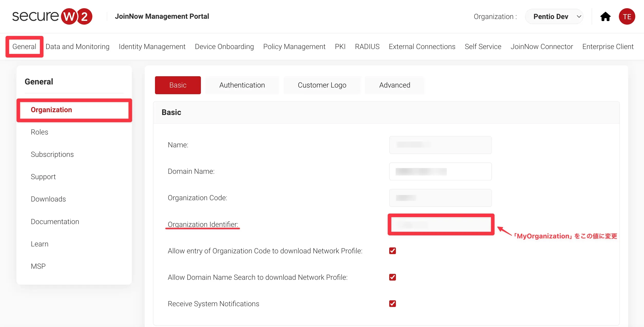This screenshot has width=644, height=327.
Task: Open Downloads sidebar item
Action: coord(48,199)
